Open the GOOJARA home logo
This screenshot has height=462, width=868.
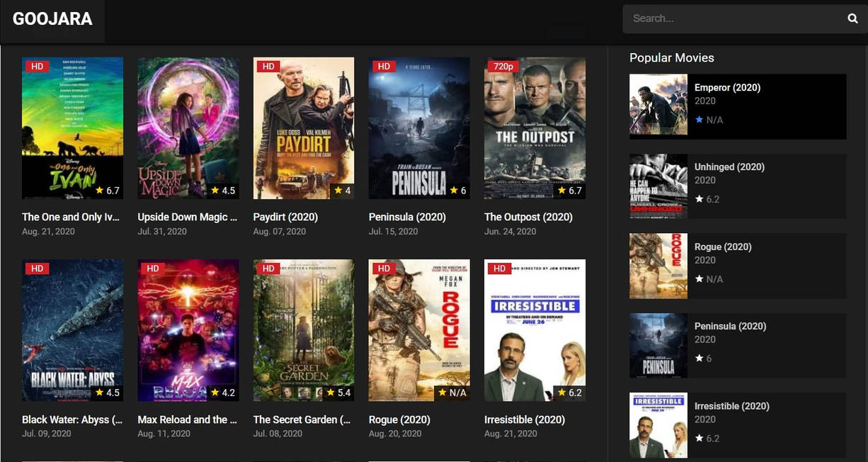(x=52, y=19)
